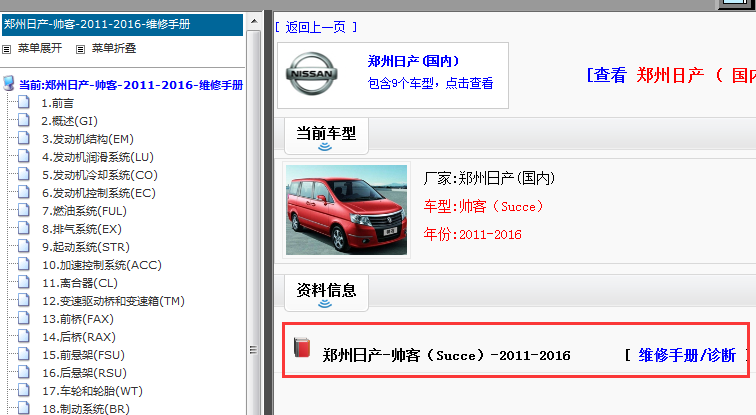Click the page icon beside 13.前桥(FAX)
The width and height of the screenshot is (756, 415).
pyautogui.click(x=24, y=319)
